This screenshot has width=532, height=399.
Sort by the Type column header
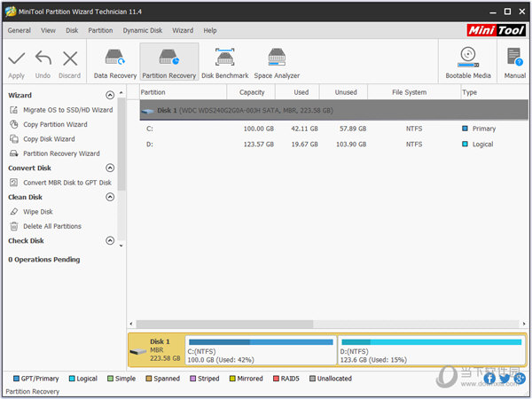(495, 92)
